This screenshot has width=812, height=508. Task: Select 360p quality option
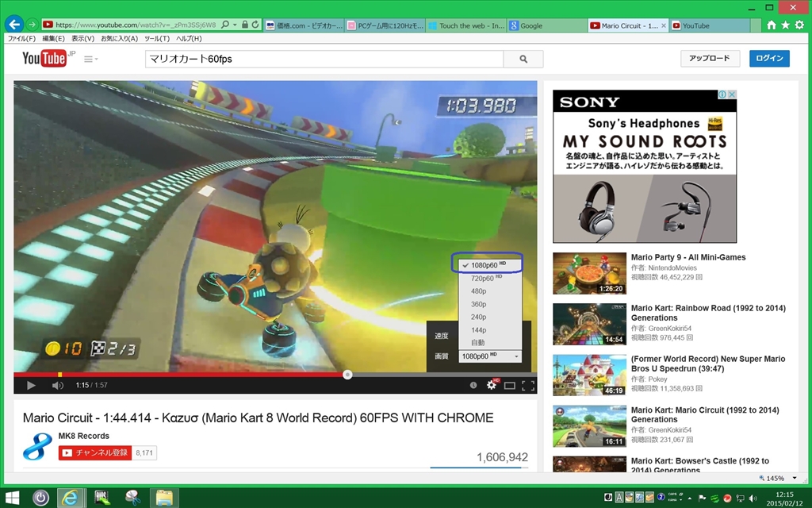(490, 304)
